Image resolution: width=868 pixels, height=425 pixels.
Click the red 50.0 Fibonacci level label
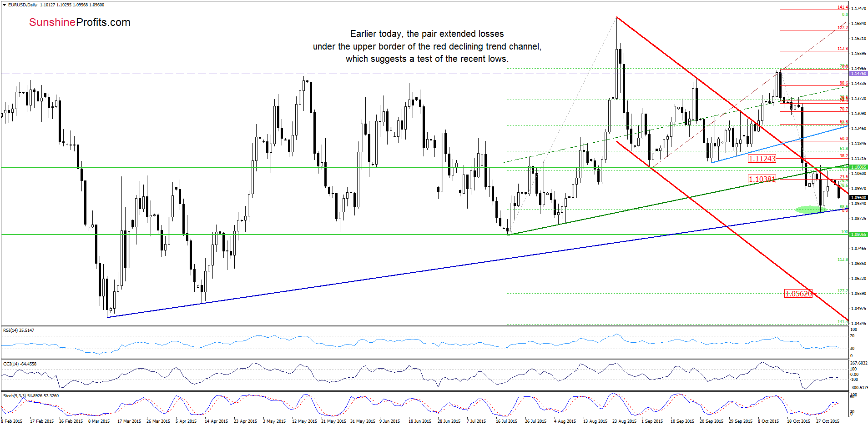click(x=844, y=139)
